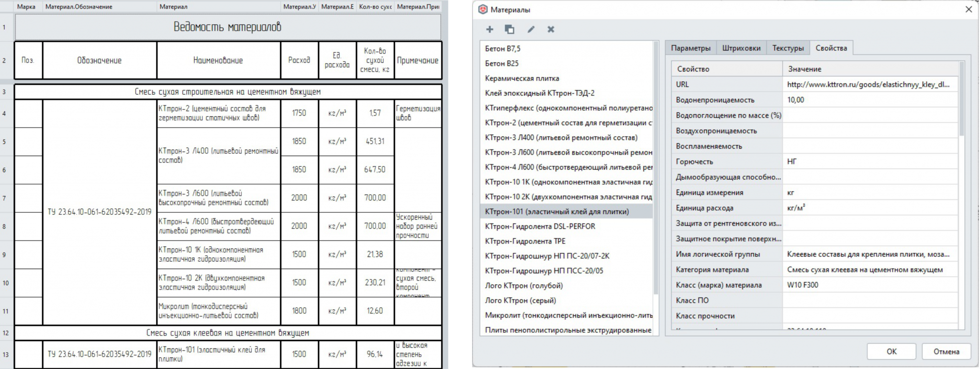This screenshot has width=980, height=369.
Task: Switch to the Параметры tab
Action: pos(690,48)
